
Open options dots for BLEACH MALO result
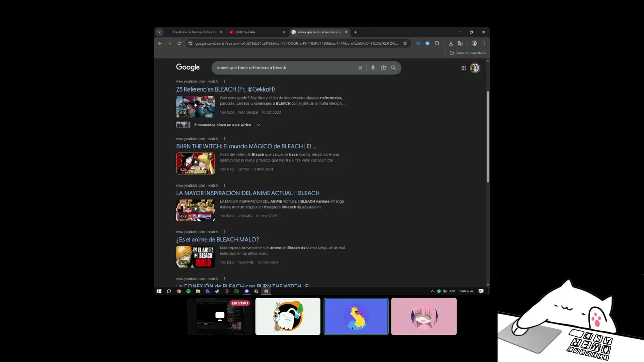[x=224, y=232]
